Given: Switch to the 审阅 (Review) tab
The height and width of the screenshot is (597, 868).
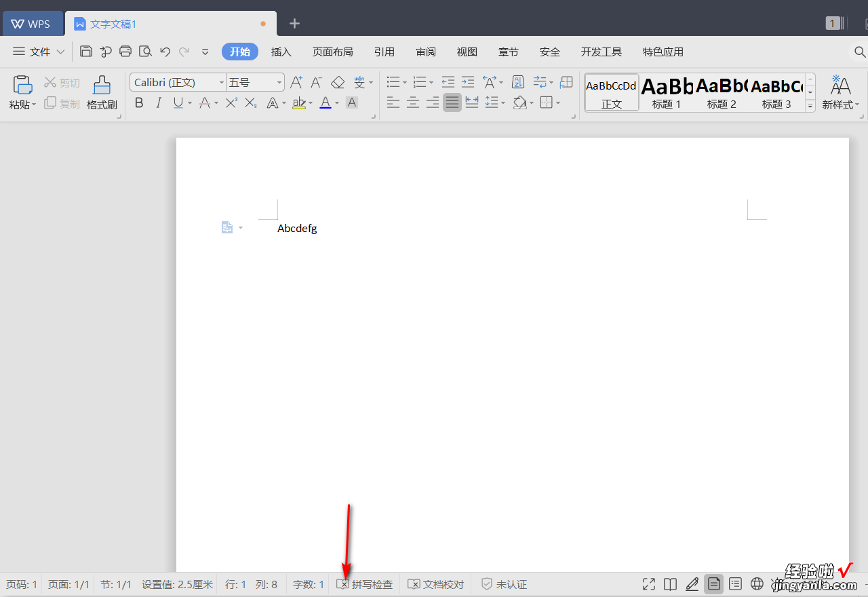Looking at the screenshot, I should [426, 52].
